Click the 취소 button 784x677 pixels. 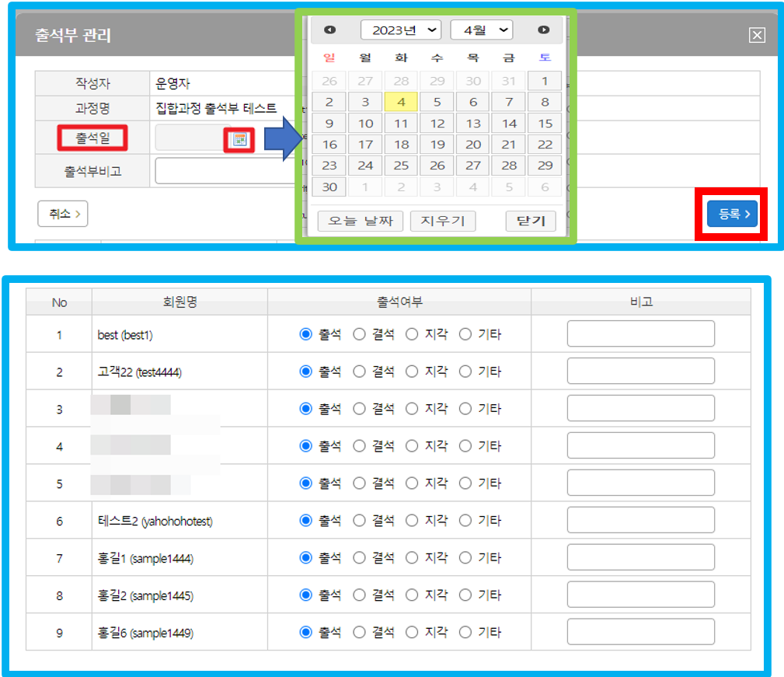(x=62, y=214)
